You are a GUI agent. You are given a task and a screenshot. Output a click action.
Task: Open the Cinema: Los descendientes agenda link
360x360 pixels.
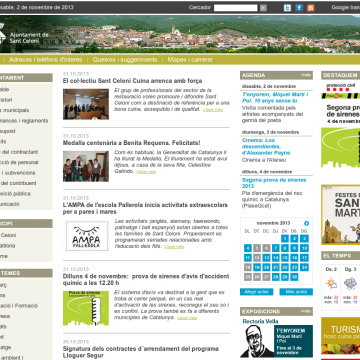pyautogui.click(x=266, y=147)
